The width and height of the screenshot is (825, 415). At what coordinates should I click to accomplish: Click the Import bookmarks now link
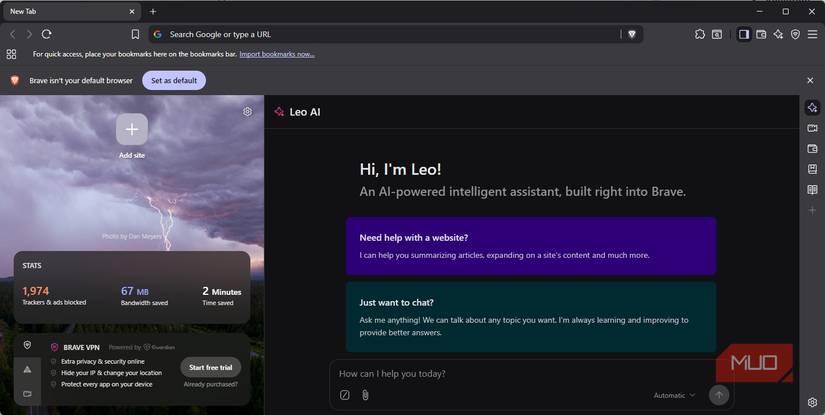click(x=277, y=54)
